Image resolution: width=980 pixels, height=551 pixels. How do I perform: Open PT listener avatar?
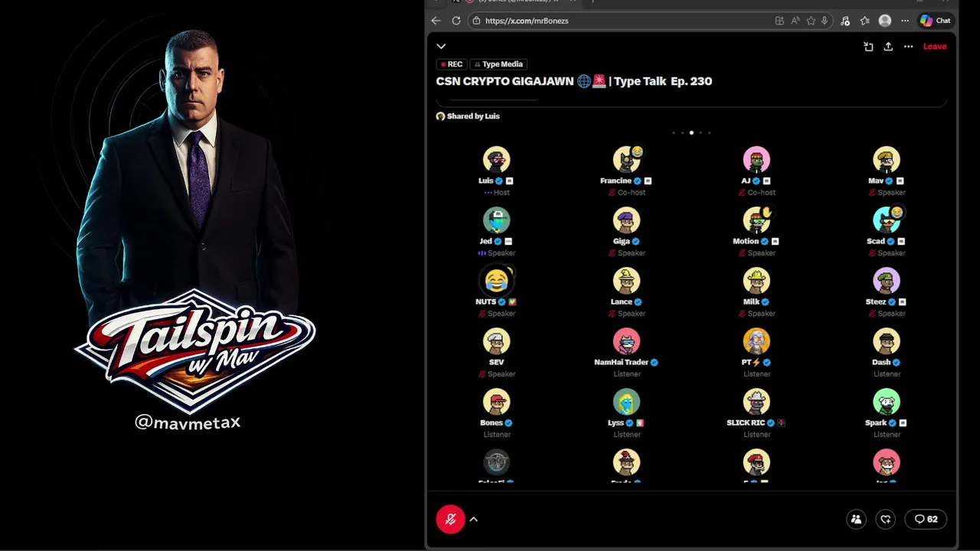[x=756, y=341]
